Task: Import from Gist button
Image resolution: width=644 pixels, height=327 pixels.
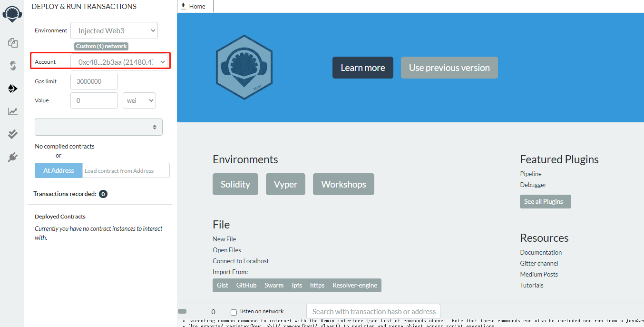Action: (223, 285)
